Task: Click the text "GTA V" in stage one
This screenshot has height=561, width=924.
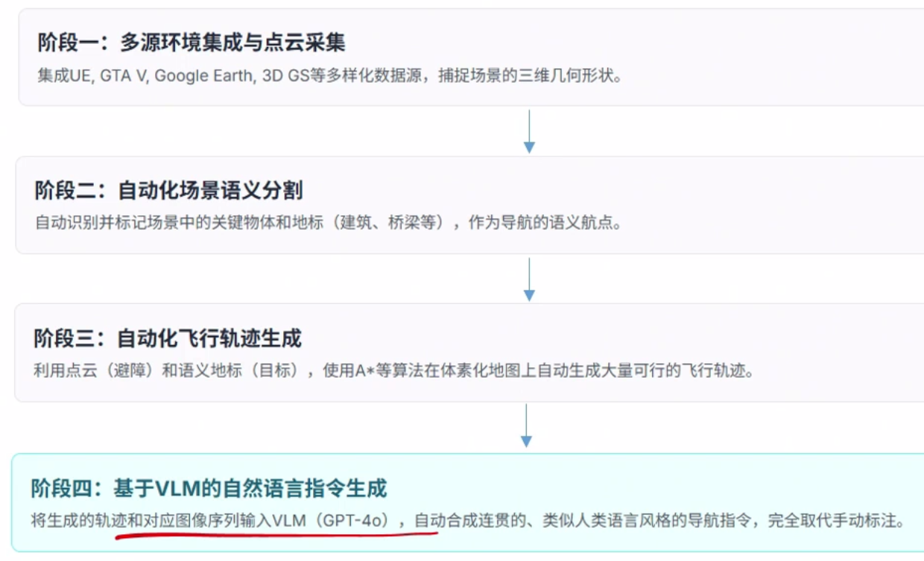Action: tap(123, 76)
